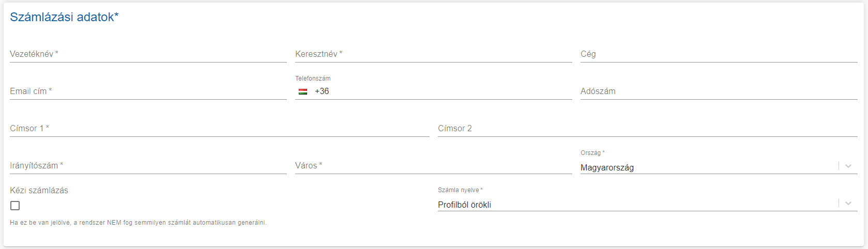Image resolution: width=868 pixels, height=249 pixels.
Task: Select the Email cím input field
Action: (148, 91)
